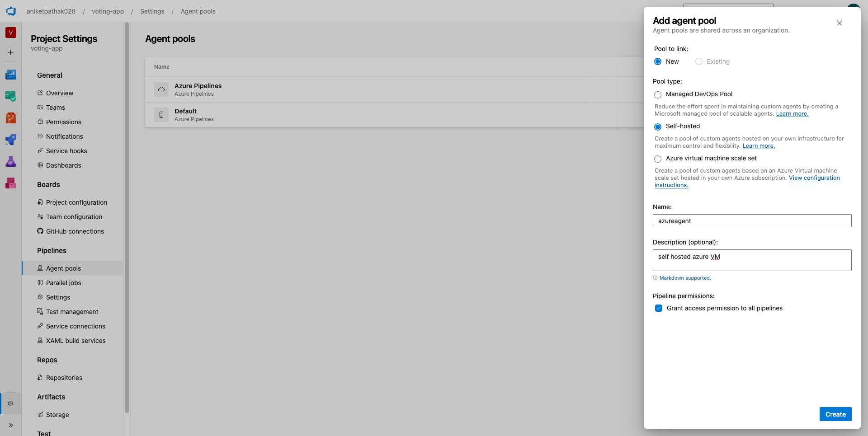The image size is (868, 436).
Task: Close the Add agent pool panel
Action: point(840,23)
